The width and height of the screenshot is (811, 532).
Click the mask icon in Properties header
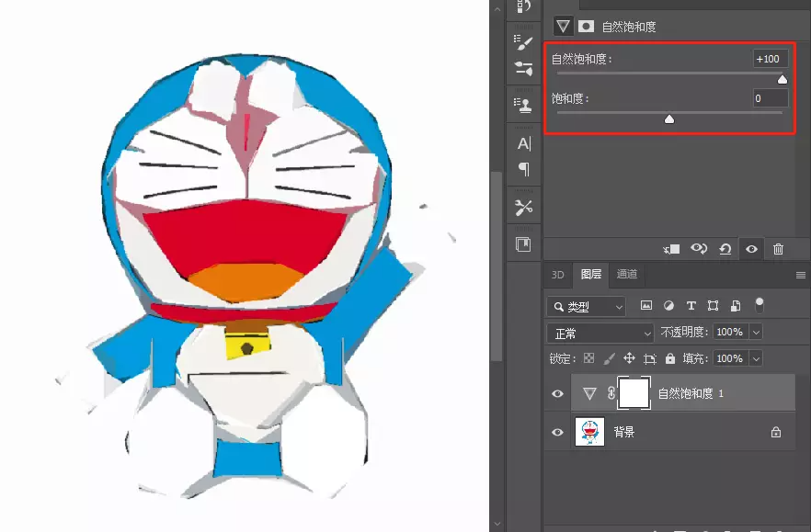[x=586, y=26]
